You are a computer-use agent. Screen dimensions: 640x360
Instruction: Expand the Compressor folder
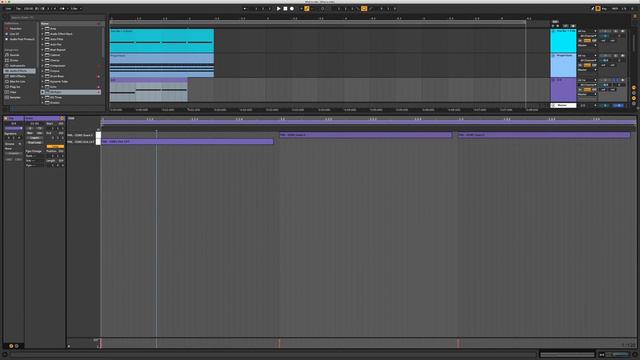click(42, 65)
